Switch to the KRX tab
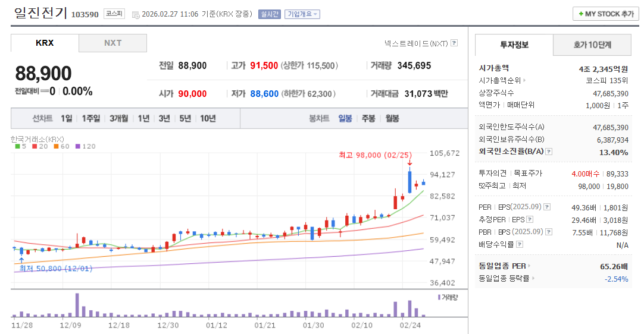Screen dimensions: 644x334 coord(45,43)
